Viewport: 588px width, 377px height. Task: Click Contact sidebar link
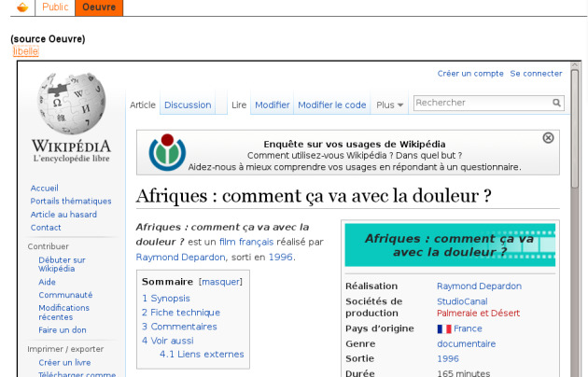coord(46,228)
